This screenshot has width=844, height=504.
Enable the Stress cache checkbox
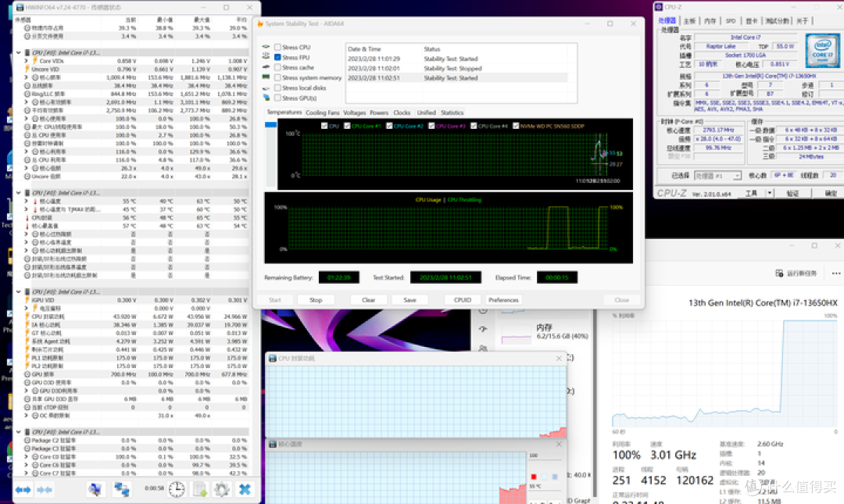coord(277,67)
